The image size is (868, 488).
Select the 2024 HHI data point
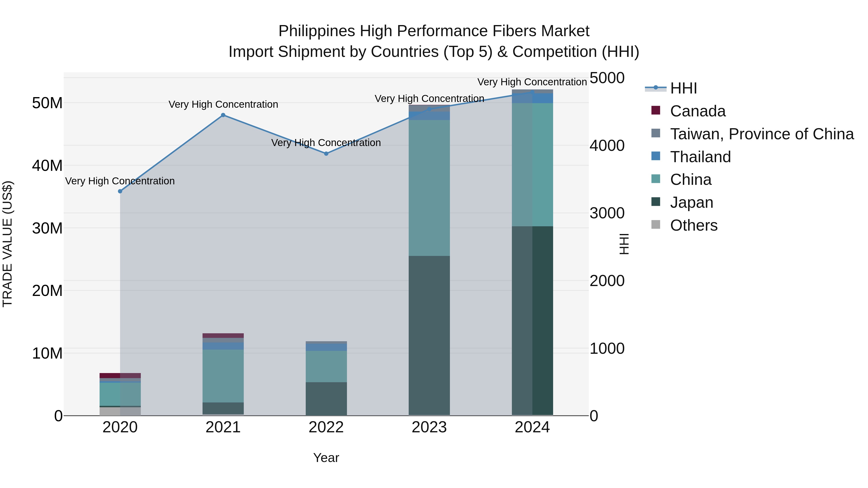click(x=532, y=92)
